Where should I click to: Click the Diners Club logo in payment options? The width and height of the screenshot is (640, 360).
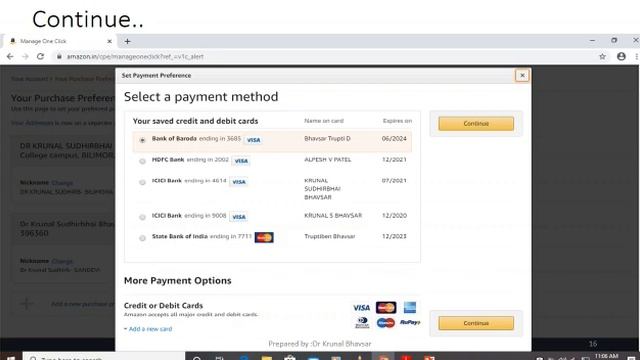click(362, 323)
